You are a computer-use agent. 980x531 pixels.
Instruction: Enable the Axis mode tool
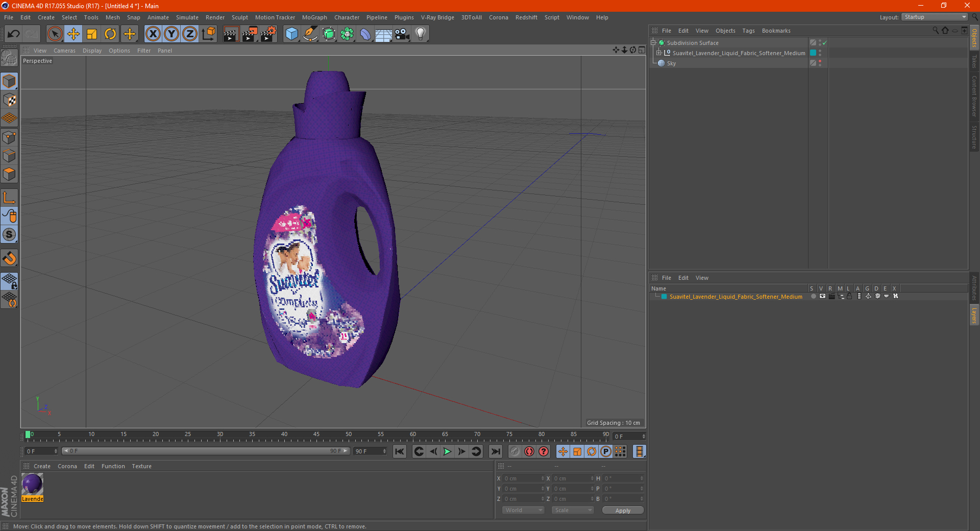tap(9, 198)
